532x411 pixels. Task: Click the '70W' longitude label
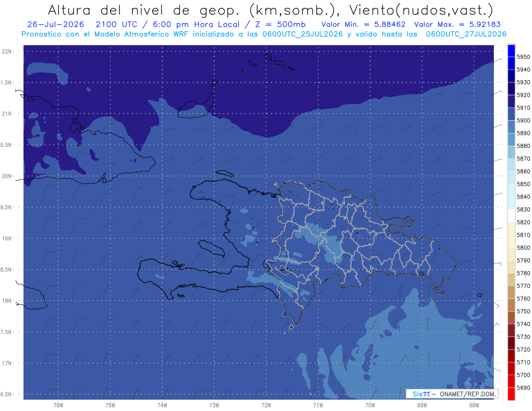point(370,405)
